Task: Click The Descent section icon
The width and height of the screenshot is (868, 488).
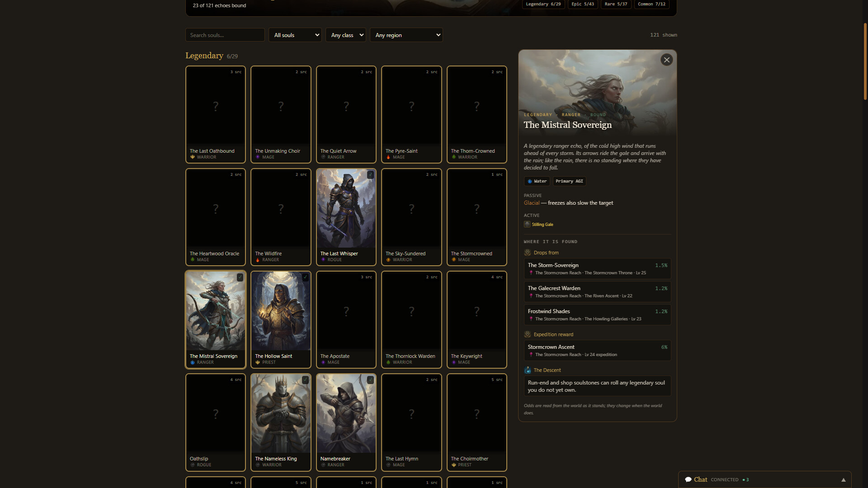Action: click(x=527, y=370)
